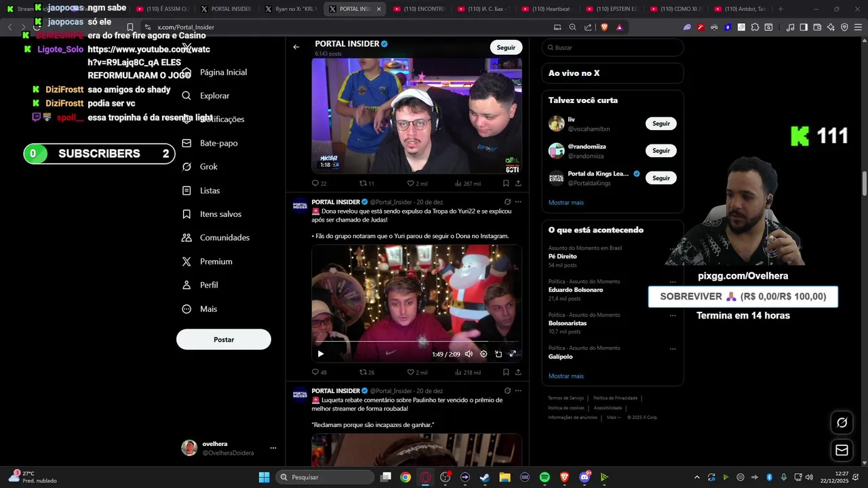Go to Perfil in the sidebar
The height and width of the screenshot is (488, 868).
click(x=199, y=285)
